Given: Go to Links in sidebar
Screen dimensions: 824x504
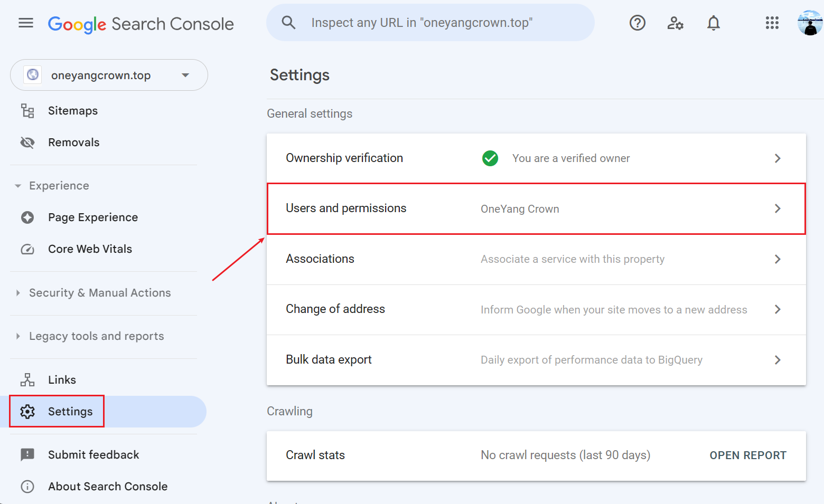Looking at the screenshot, I should pyautogui.click(x=62, y=380).
